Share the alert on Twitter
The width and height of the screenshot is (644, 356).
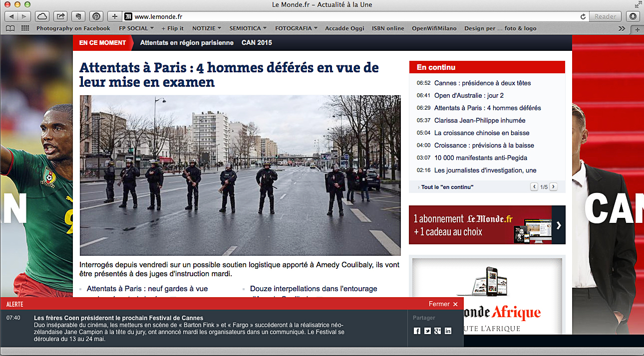coord(427,331)
